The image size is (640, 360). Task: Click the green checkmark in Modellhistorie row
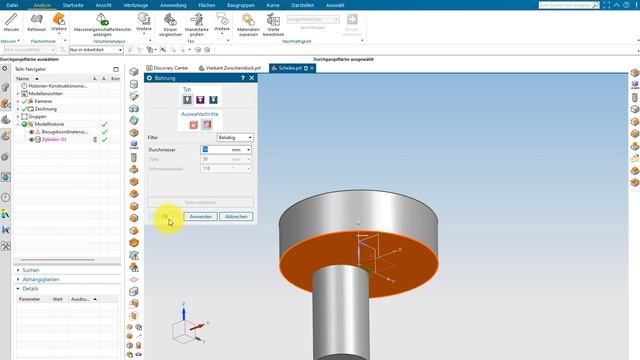pyautogui.click(x=104, y=124)
